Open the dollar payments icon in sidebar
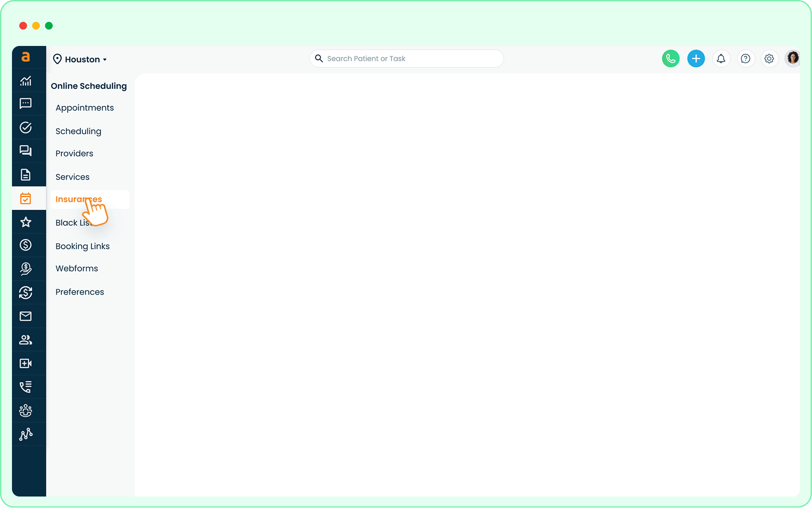 pos(26,245)
